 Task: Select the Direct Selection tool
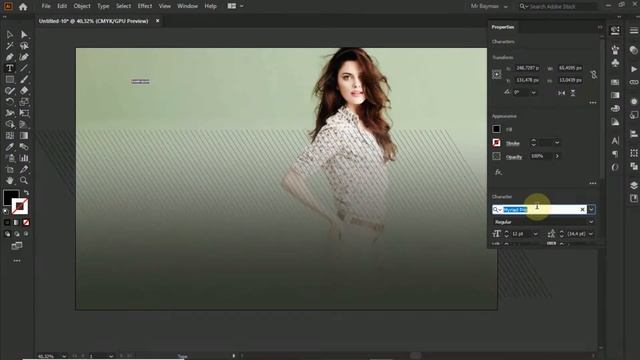pos(24,35)
